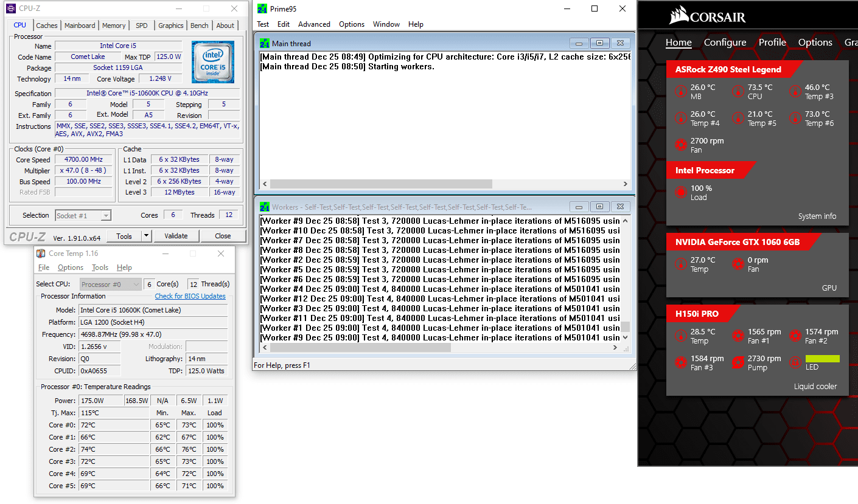Image resolution: width=858 pixels, height=504 pixels.
Task: Click the Temp #3 thermometer icon
Action: [x=795, y=91]
